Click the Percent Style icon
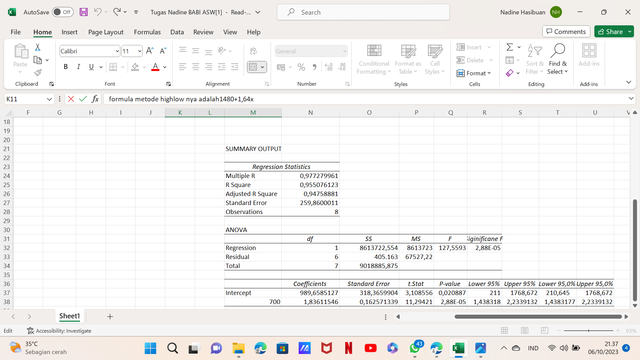640x360 pixels. pyautogui.click(x=301, y=67)
